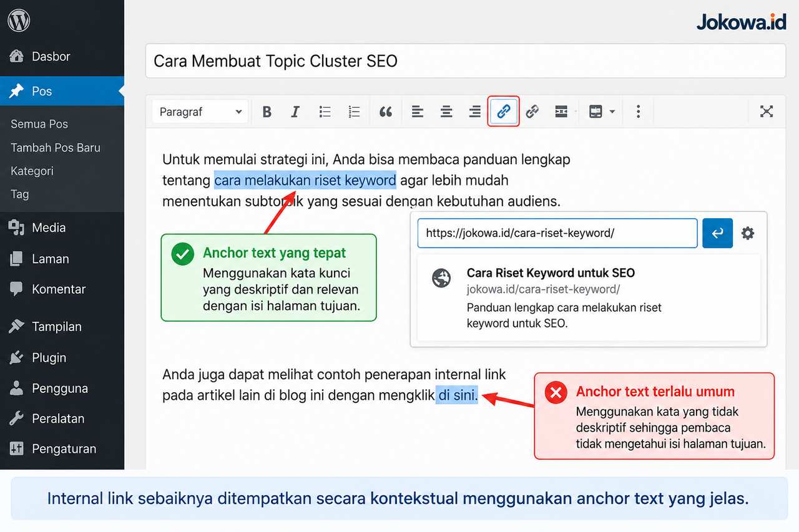Open link options gear icon
Viewport: 799px width, 532px height.
pyautogui.click(x=747, y=233)
